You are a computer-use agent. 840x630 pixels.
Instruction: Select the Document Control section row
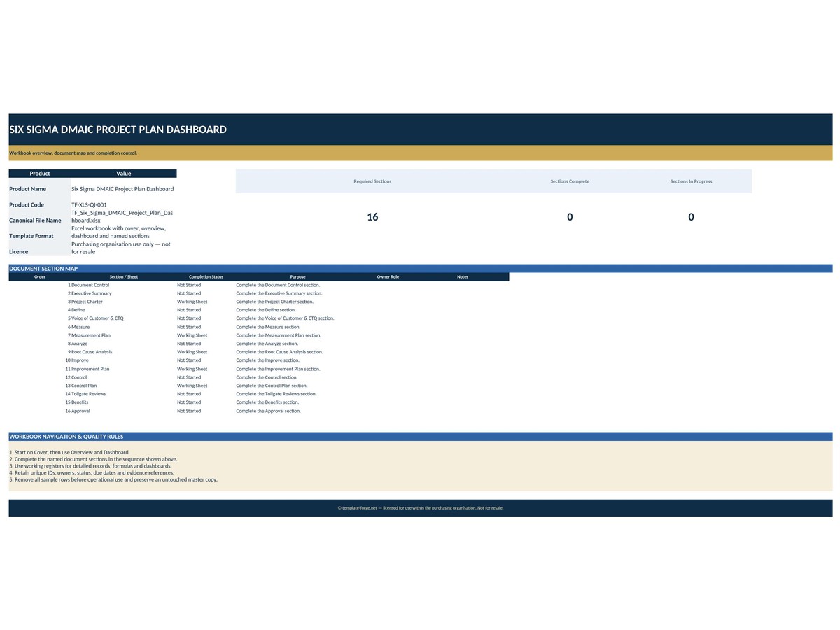point(259,285)
